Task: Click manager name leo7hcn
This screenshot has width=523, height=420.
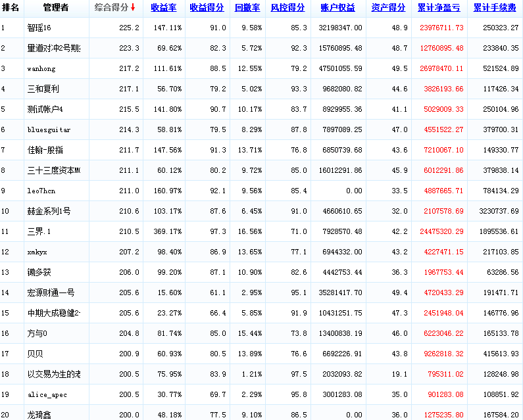Action: tap(42, 191)
